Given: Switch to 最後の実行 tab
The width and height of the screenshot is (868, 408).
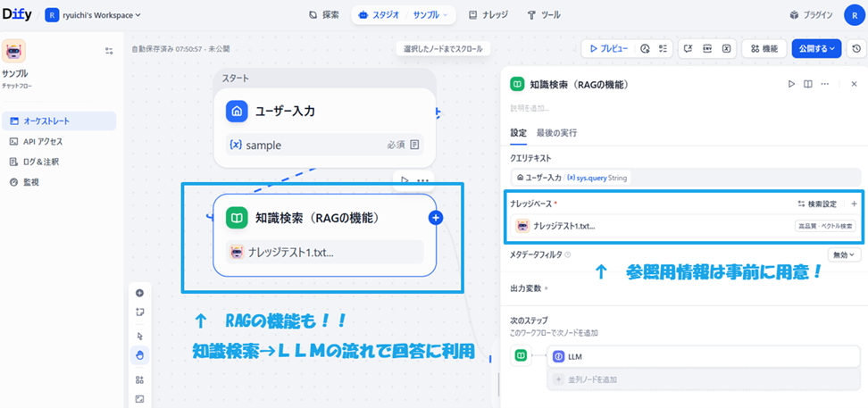Looking at the screenshot, I should [556, 133].
